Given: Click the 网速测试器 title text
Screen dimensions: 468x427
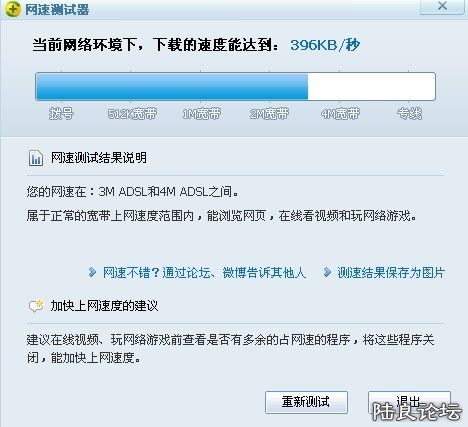Looking at the screenshot, I should point(57,9).
